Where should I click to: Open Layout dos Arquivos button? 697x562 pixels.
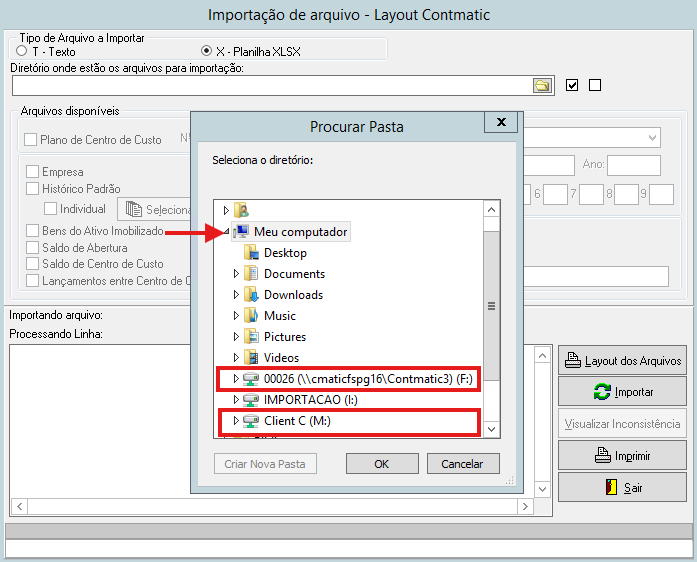[x=622, y=360]
